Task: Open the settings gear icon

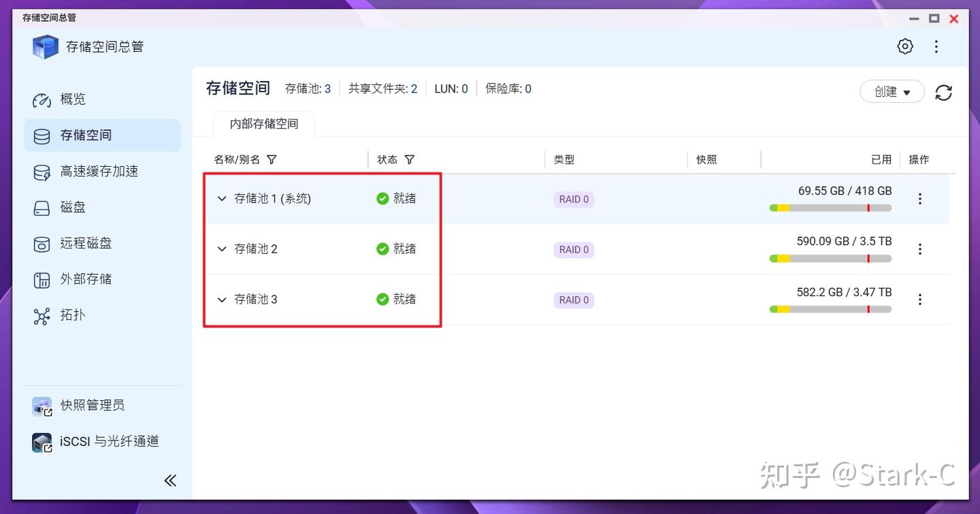Action: tap(905, 46)
